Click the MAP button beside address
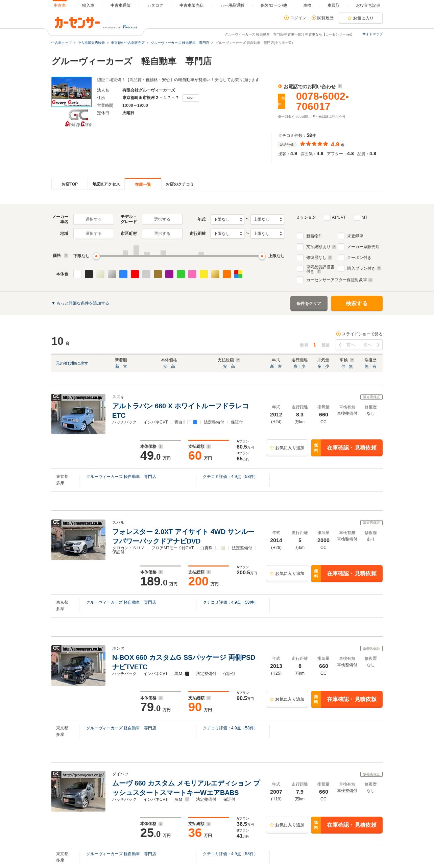The image size is (434, 868). coord(191,98)
